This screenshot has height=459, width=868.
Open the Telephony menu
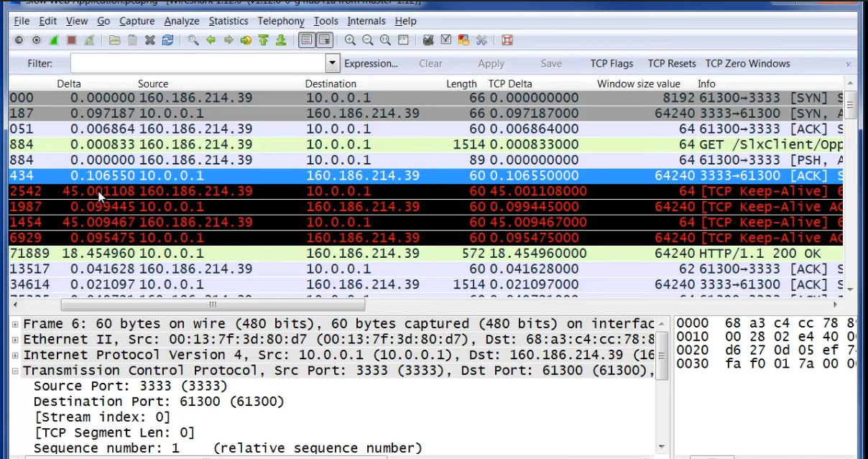coord(281,21)
